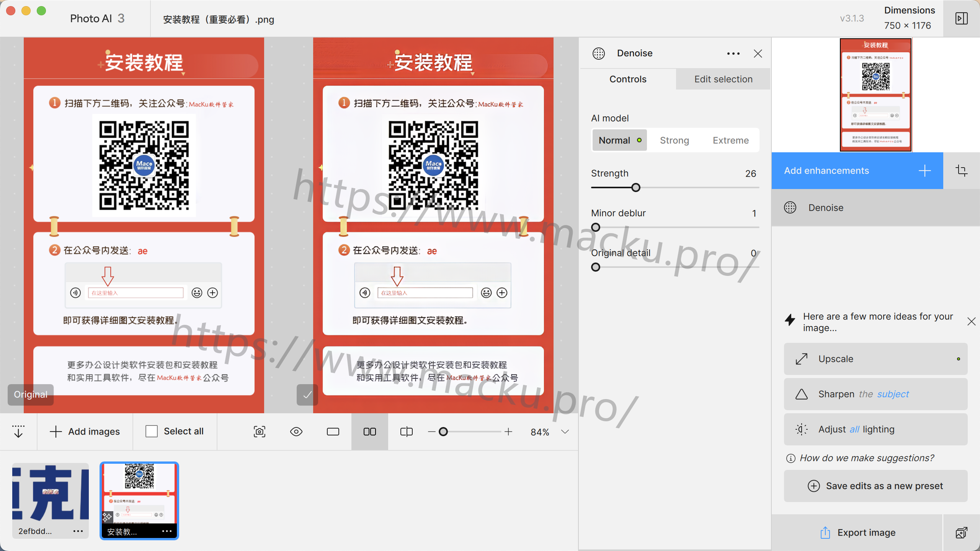This screenshot has width=980, height=551.
Task: Click the info icon beside suggestions link
Action: [x=791, y=458]
